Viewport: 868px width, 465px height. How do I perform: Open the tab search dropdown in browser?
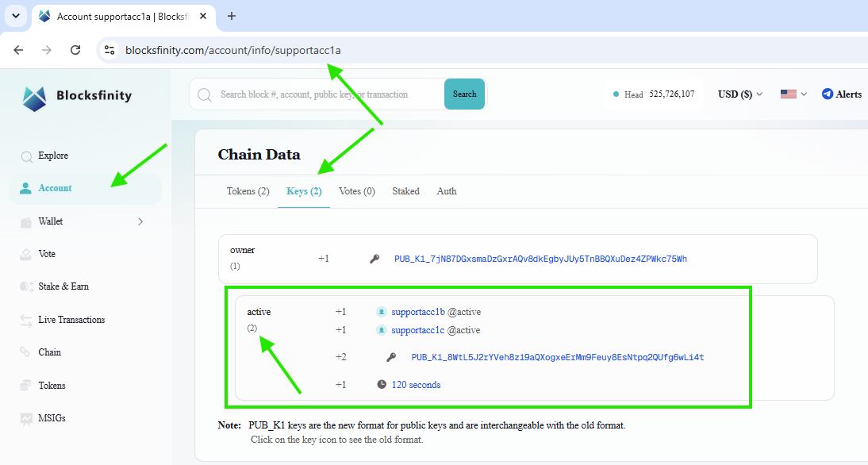16,16
